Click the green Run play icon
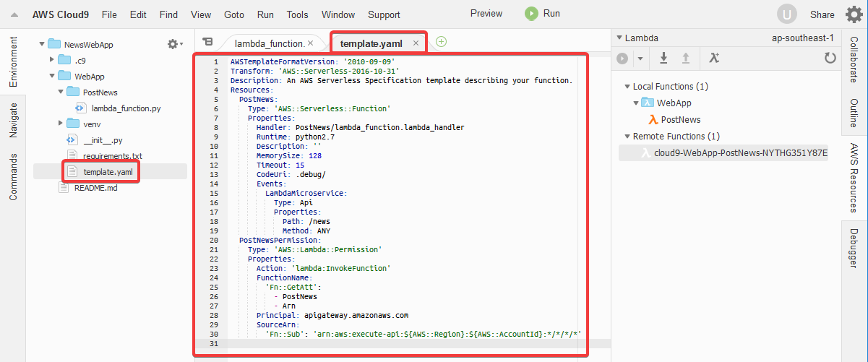 point(531,14)
